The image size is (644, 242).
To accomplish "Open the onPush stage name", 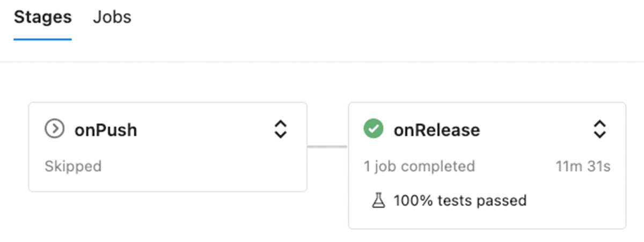I will click(x=106, y=130).
